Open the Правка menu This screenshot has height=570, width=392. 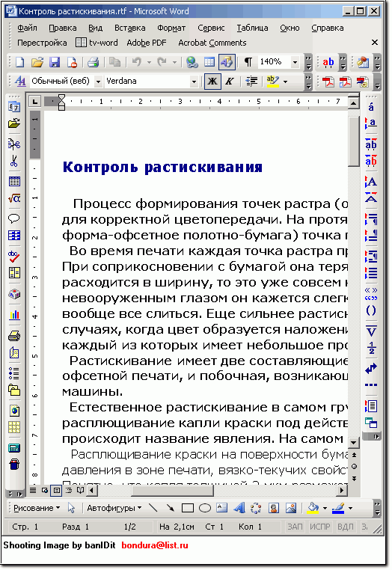pyautogui.click(x=63, y=28)
